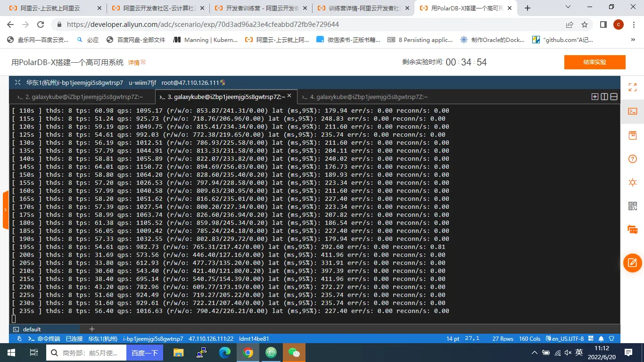Open bookmark 盘乐网—百度云资...
Image resolution: width=644 pixels, height=362 pixels.
[x=38, y=40]
